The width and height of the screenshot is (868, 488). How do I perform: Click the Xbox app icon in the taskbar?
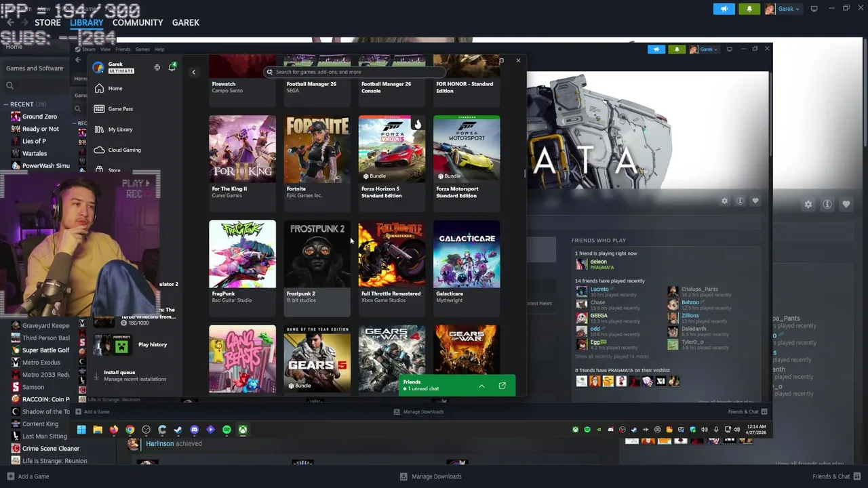coord(242,430)
